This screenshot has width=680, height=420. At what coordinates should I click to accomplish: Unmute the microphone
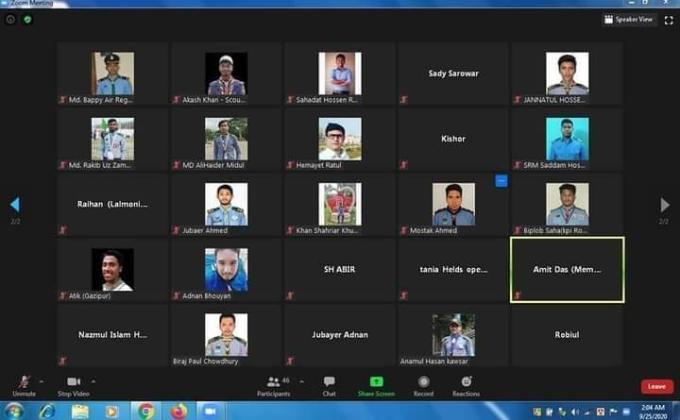coord(23,384)
